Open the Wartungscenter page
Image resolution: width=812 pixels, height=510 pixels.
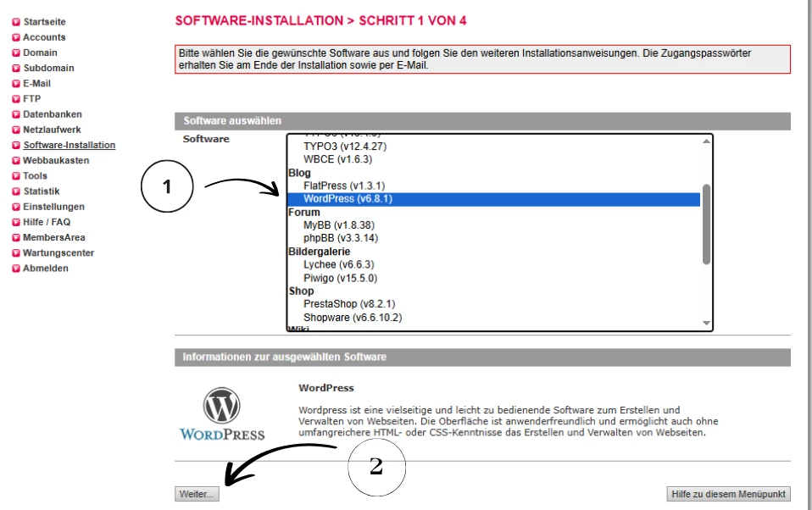coord(58,252)
